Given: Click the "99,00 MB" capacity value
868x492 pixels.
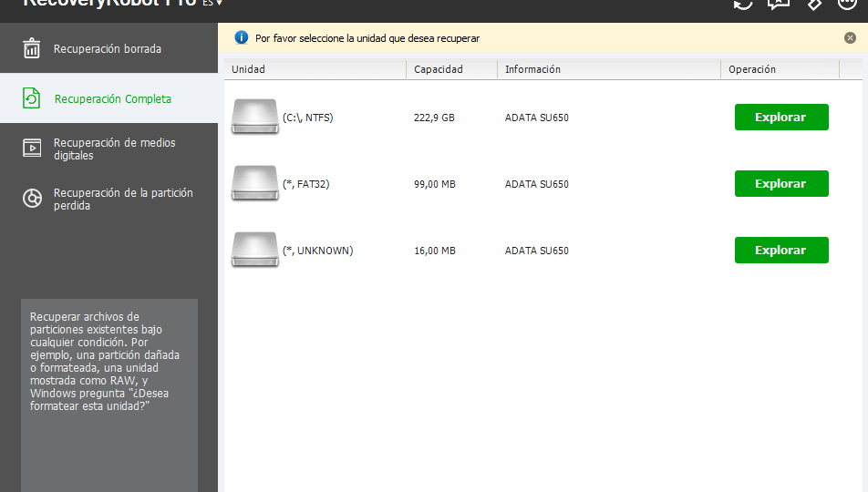Looking at the screenshot, I should click(x=435, y=184).
